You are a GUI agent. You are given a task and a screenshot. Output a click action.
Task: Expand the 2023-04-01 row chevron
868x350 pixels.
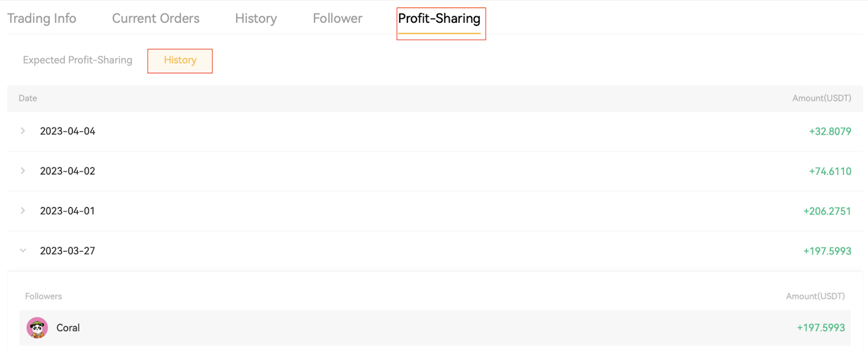pyautogui.click(x=23, y=211)
